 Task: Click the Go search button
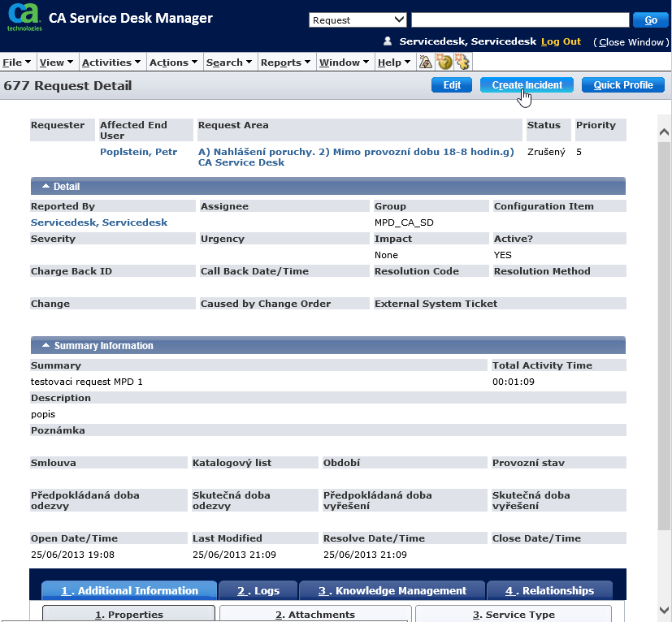coord(651,19)
